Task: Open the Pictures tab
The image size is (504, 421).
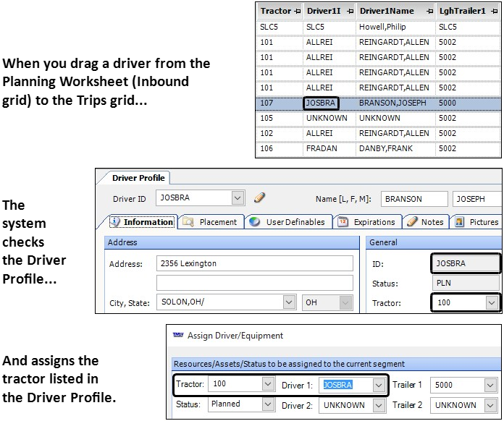Action: tap(476, 222)
